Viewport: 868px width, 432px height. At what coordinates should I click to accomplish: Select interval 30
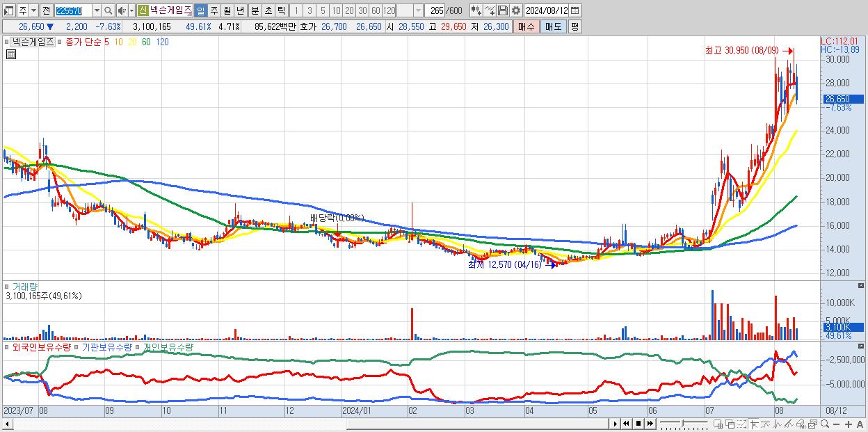[362, 10]
